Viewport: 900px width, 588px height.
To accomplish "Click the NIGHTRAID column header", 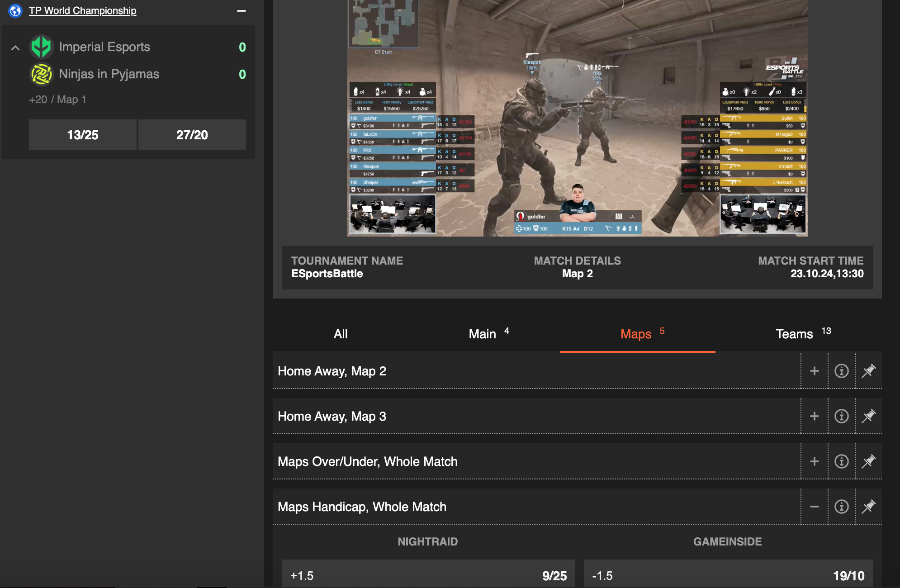I will pyautogui.click(x=428, y=541).
